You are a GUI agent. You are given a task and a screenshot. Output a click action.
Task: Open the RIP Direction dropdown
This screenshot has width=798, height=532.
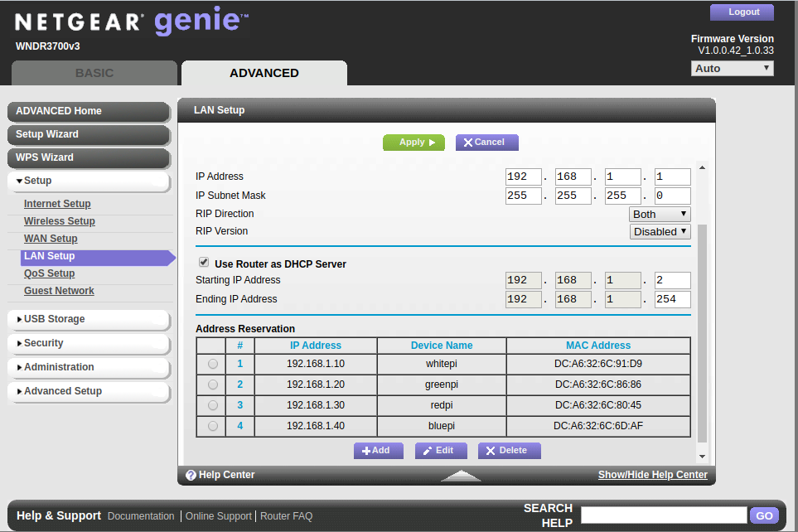click(660, 214)
